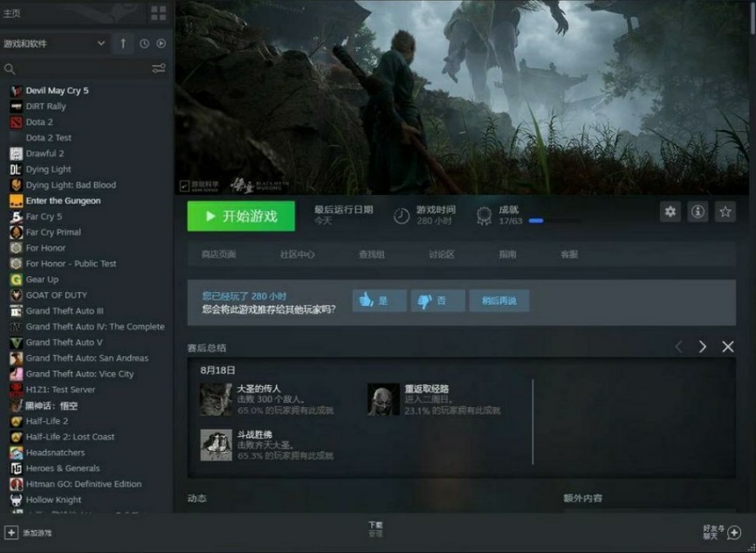Open settings gear for the game
The height and width of the screenshot is (553, 756).
point(670,211)
